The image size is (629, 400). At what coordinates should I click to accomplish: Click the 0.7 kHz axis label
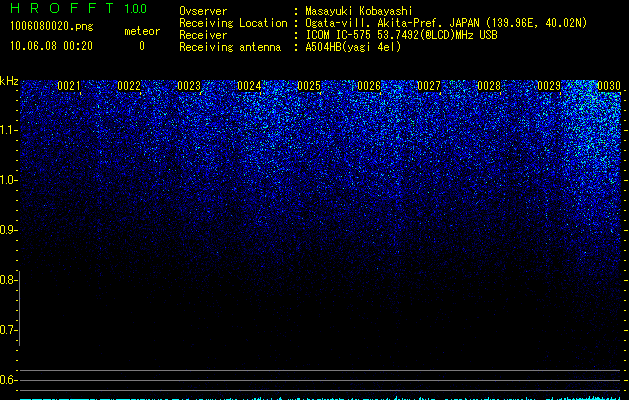pos(8,330)
